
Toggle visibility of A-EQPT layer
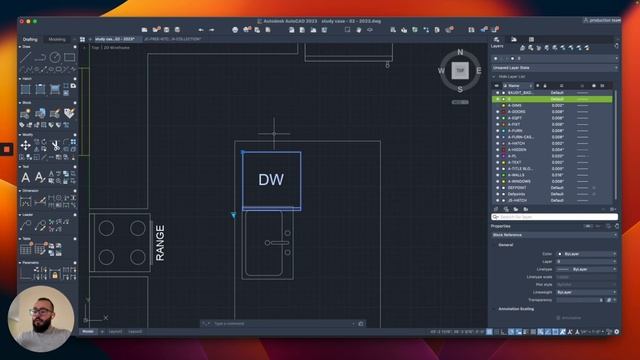[497, 118]
